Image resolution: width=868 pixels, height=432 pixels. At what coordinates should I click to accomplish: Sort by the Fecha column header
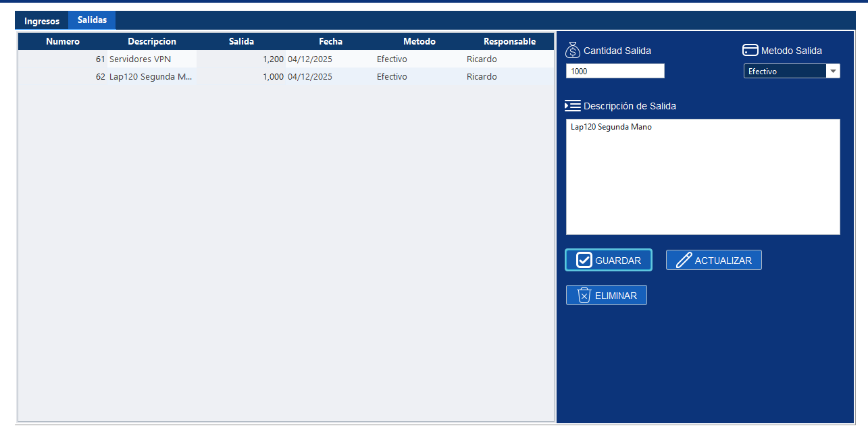click(x=330, y=42)
